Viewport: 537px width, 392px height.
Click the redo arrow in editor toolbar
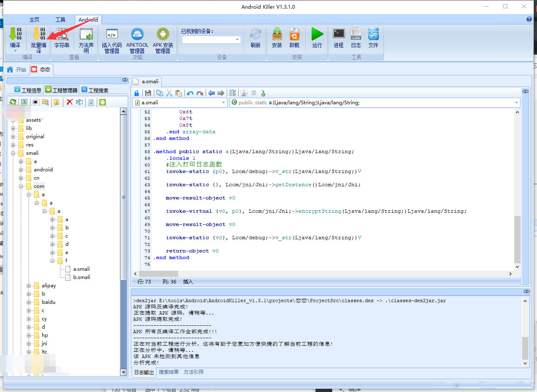200,93
